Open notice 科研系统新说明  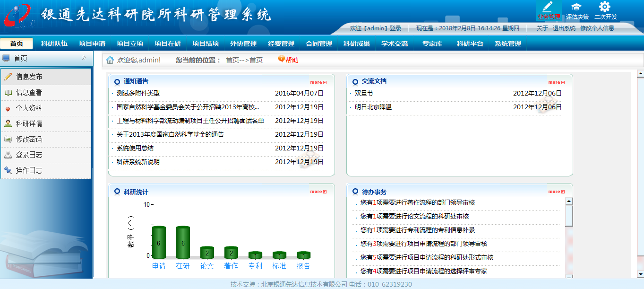click(x=138, y=162)
